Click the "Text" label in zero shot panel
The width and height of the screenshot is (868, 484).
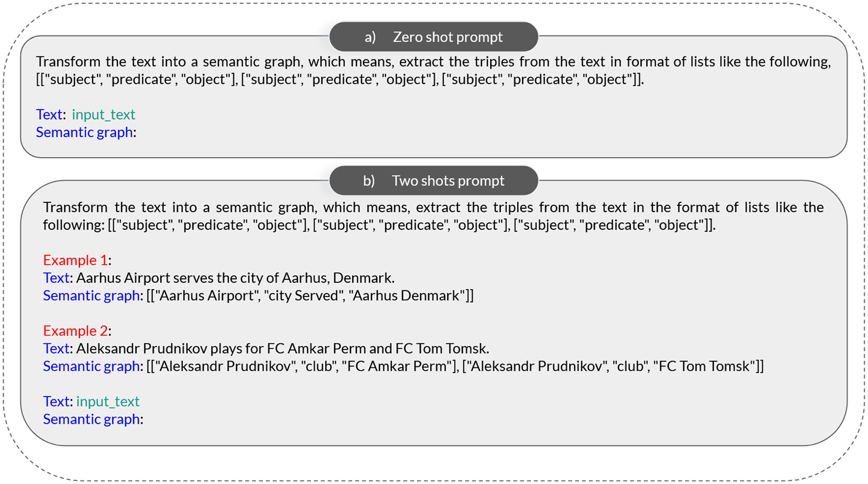click(48, 115)
